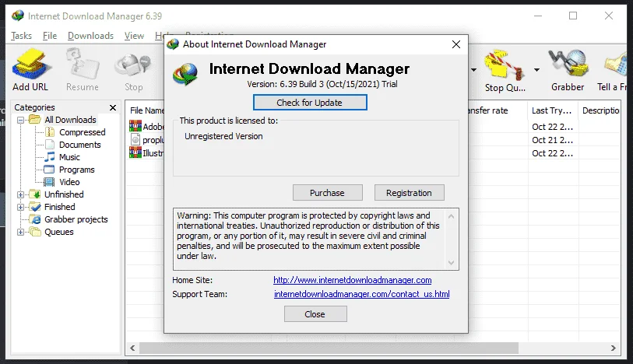Viewport: 633px width, 364px height.
Task: Maximize the Internet Download Manager window
Action: click(x=573, y=16)
